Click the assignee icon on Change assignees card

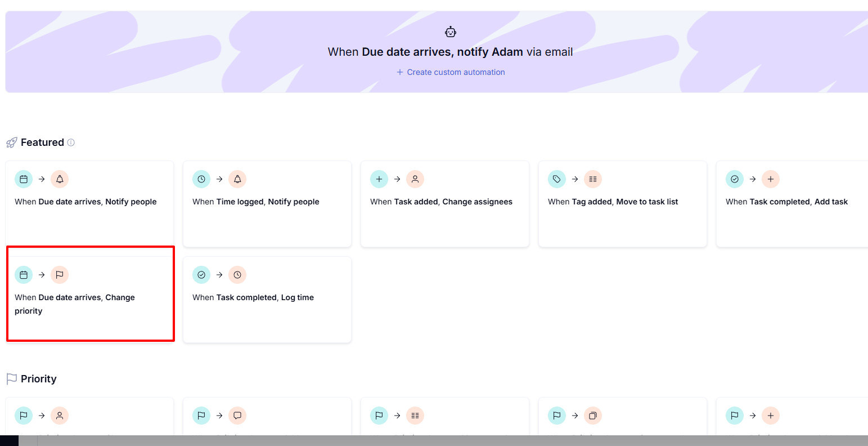click(415, 179)
